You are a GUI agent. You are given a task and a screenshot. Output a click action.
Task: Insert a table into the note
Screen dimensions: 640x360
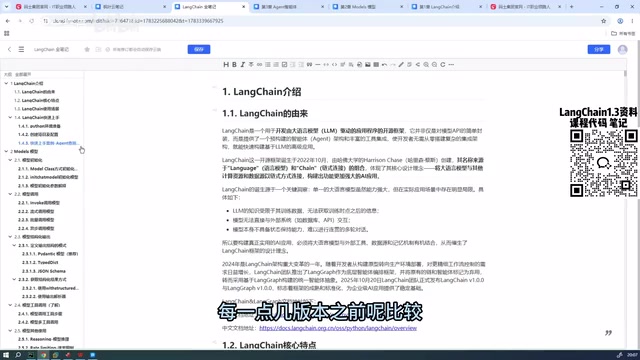376,64
